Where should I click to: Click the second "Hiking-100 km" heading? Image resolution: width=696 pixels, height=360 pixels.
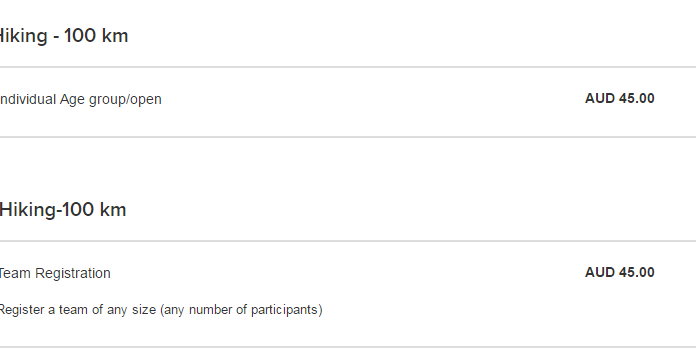point(63,210)
